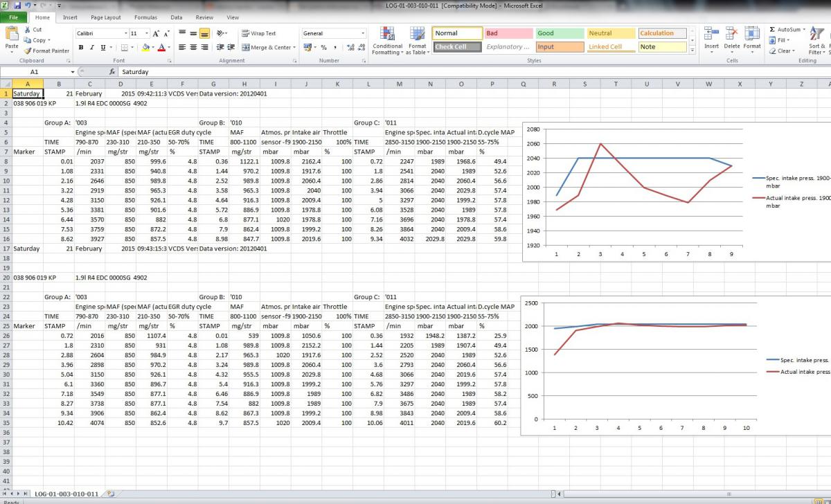
Task: Undo the last action in Quick Access
Action: pos(28,5)
